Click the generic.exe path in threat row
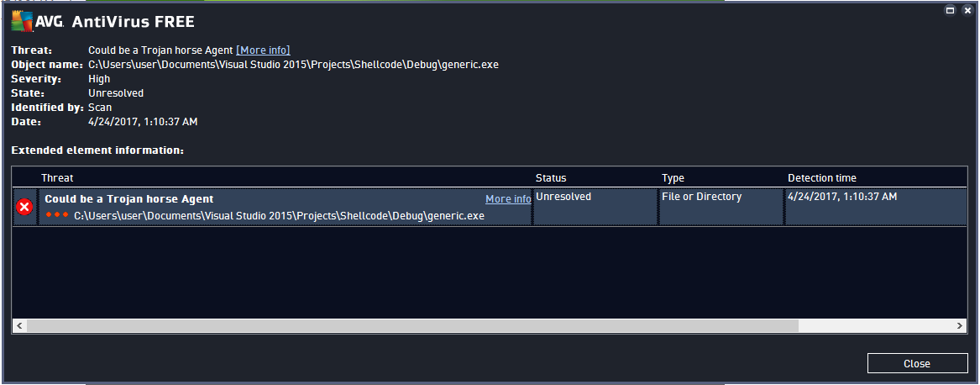This screenshot has height=385, width=980. [x=280, y=216]
